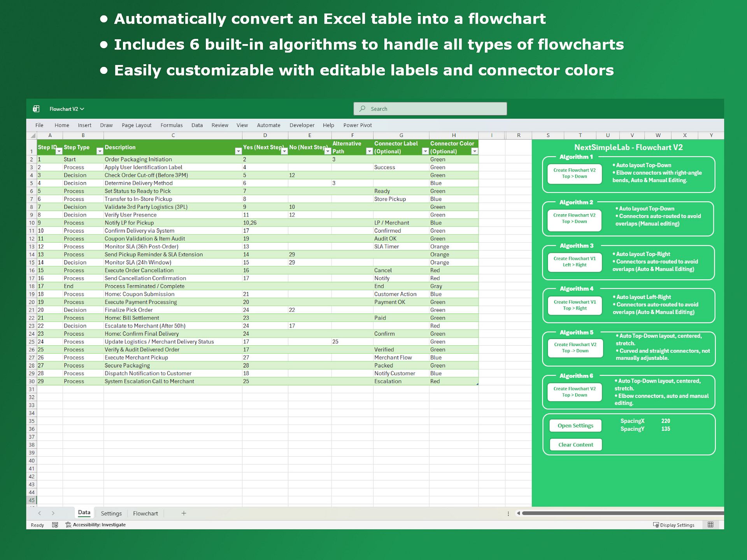Viewport: 747px width, 560px height.
Task: Select cell 'Execute Order Cancellation'
Action: 173,270
